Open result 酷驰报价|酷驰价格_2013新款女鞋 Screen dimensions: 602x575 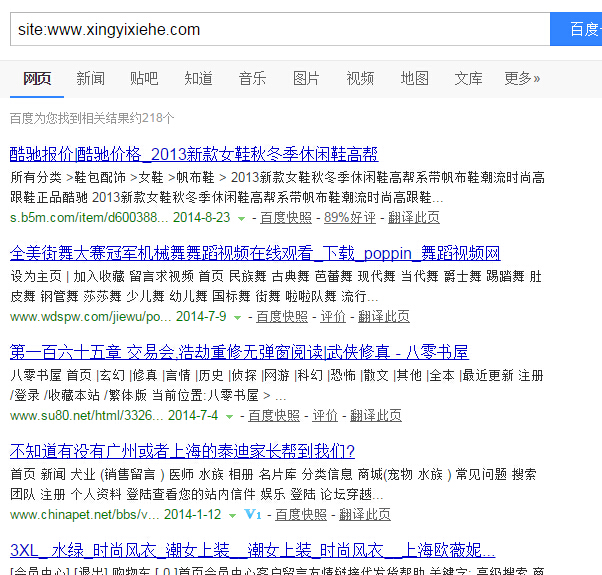click(x=194, y=154)
